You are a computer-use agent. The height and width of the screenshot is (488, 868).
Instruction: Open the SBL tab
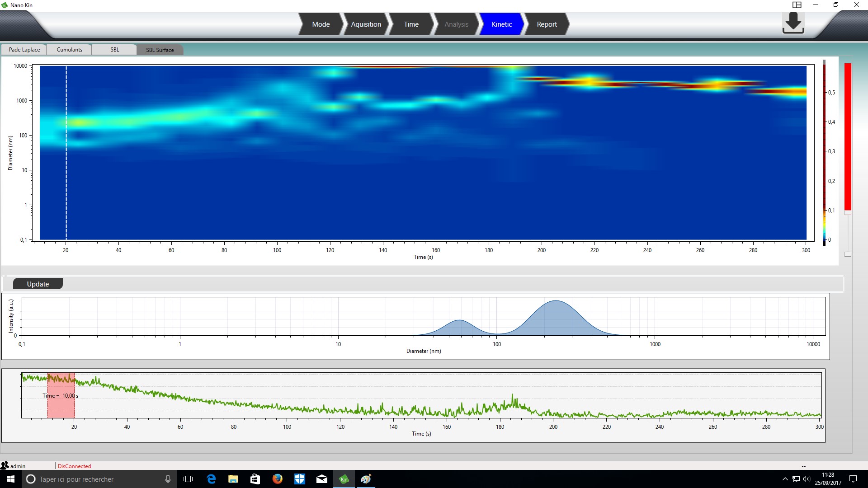pyautogui.click(x=114, y=50)
